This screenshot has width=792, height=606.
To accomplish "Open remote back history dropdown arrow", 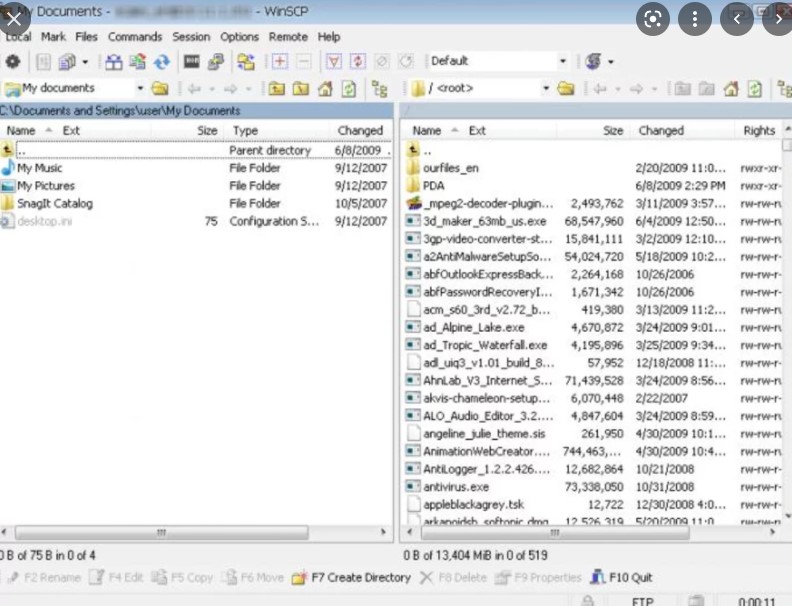I will pyautogui.click(x=618, y=89).
